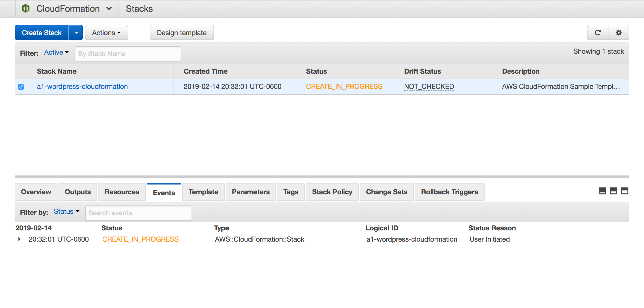Switch to the Rollback Triggers tab
Viewport: 644px width, 308px height.
(449, 192)
